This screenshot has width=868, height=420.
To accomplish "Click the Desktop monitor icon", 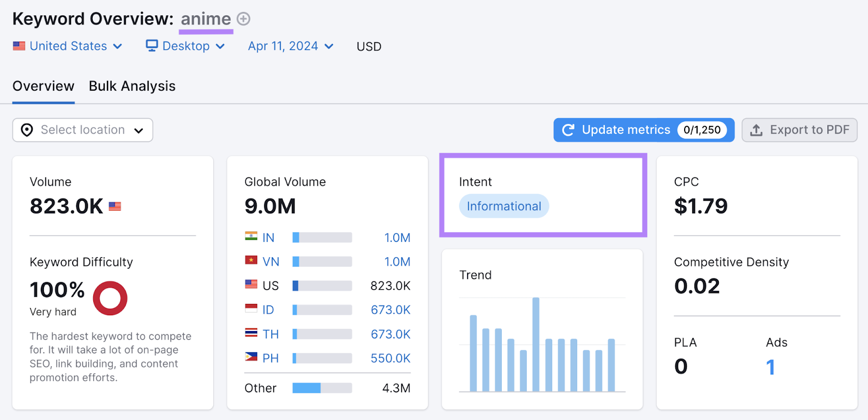I will tap(152, 46).
